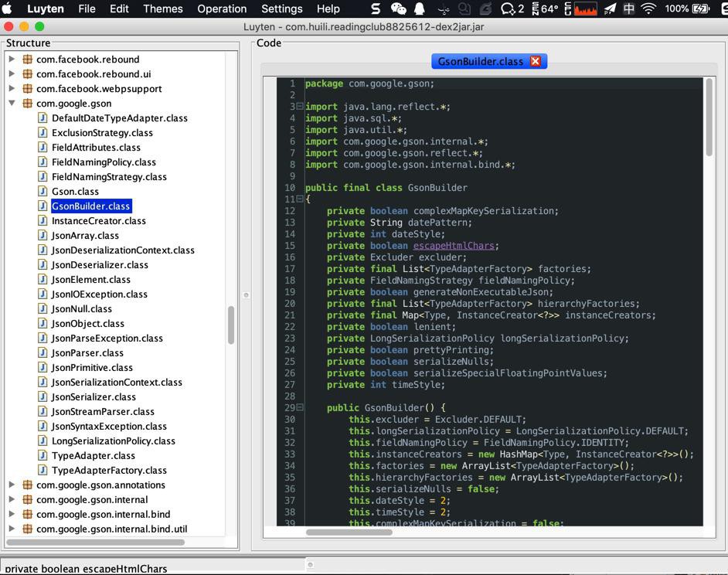
Task: Open the Operation menu
Action: click(222, 9)
